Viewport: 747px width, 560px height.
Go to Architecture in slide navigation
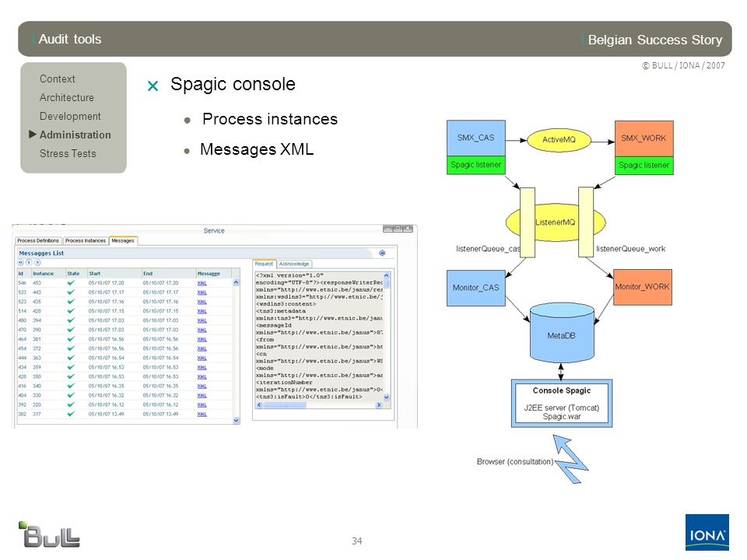pyautogui.click(x=67, y=97)
